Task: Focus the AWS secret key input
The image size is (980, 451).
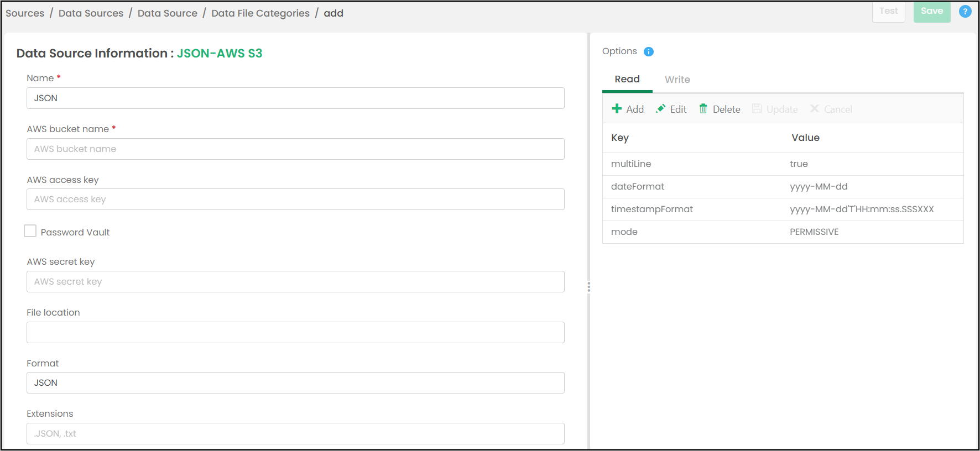Action: (295, 282)
